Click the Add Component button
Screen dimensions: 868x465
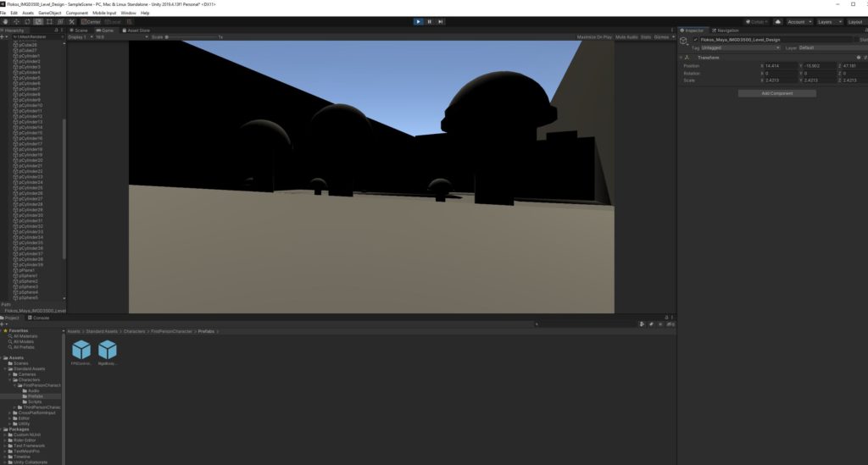776,93
